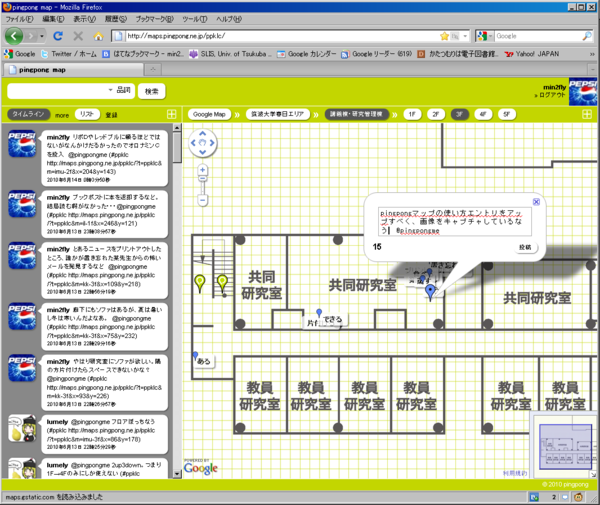Select the pingpong map browser tab
This screenshot has width=600, height=505.
(x=73, y=70)
